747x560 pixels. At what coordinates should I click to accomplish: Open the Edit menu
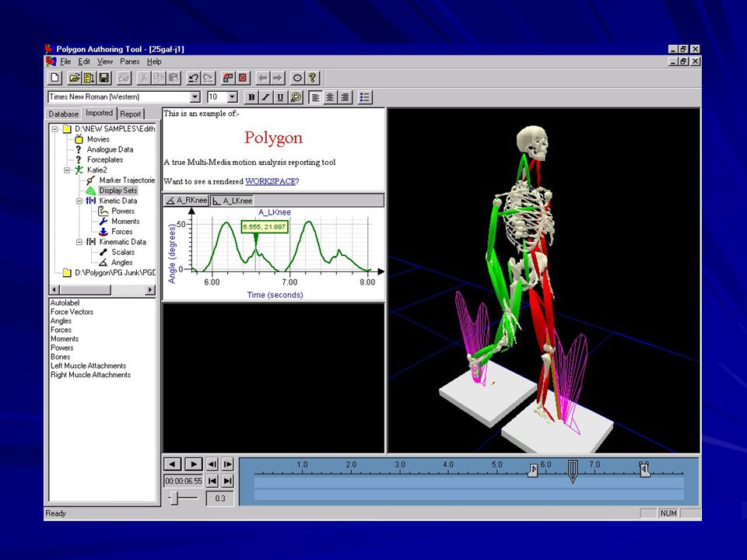[x=84, y=61]
